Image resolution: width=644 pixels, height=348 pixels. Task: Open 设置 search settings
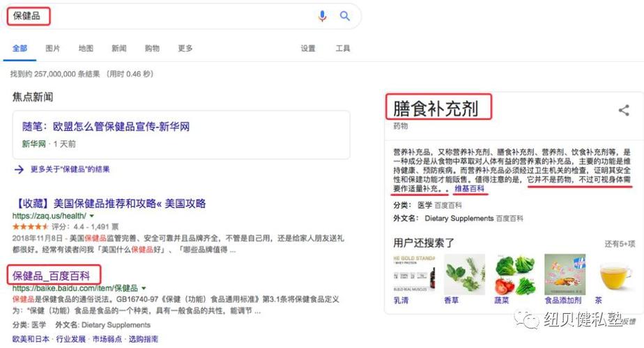click(307, 49)
